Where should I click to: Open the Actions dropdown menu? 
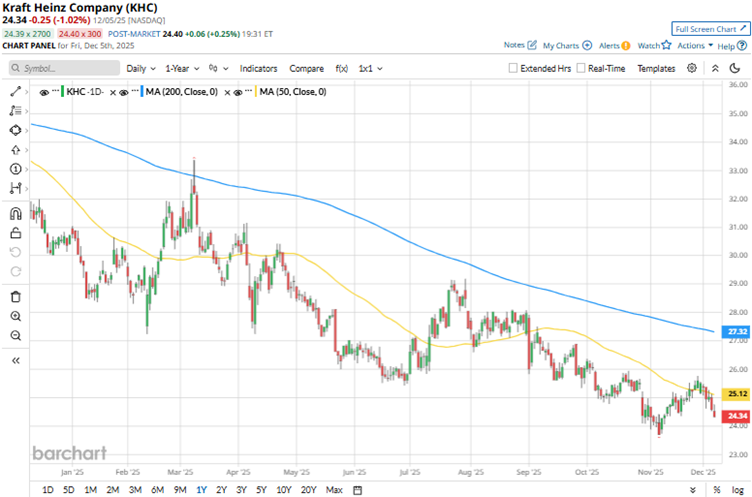pos(694,45)
